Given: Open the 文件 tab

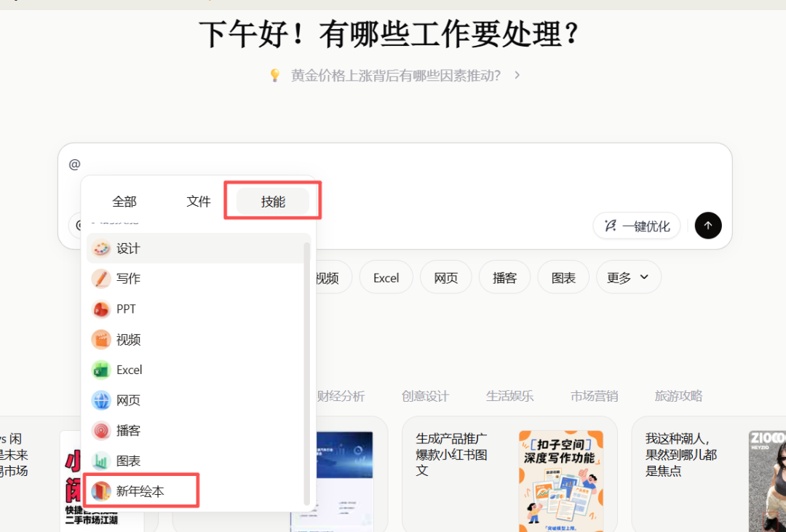Looking at the screenshot, I should 199,202.
